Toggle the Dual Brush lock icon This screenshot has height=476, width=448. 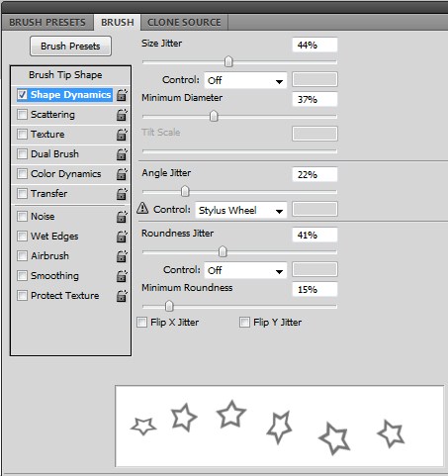pyautogui.click(x=122, y=154)
